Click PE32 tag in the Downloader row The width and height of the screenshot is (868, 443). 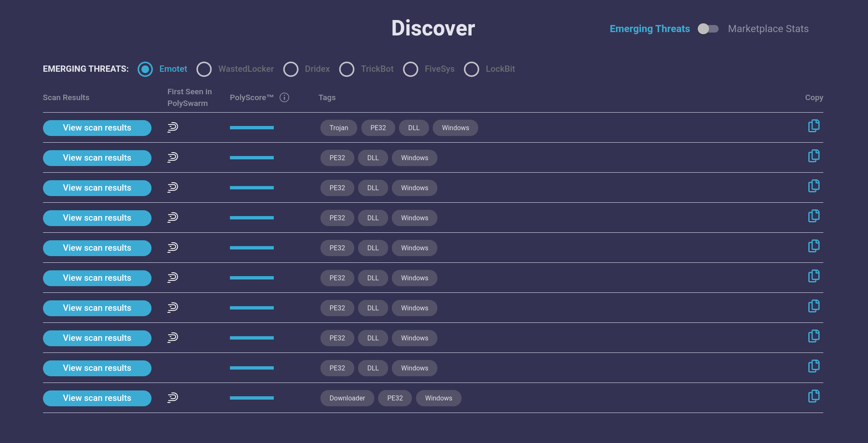[x=395, y=398]
